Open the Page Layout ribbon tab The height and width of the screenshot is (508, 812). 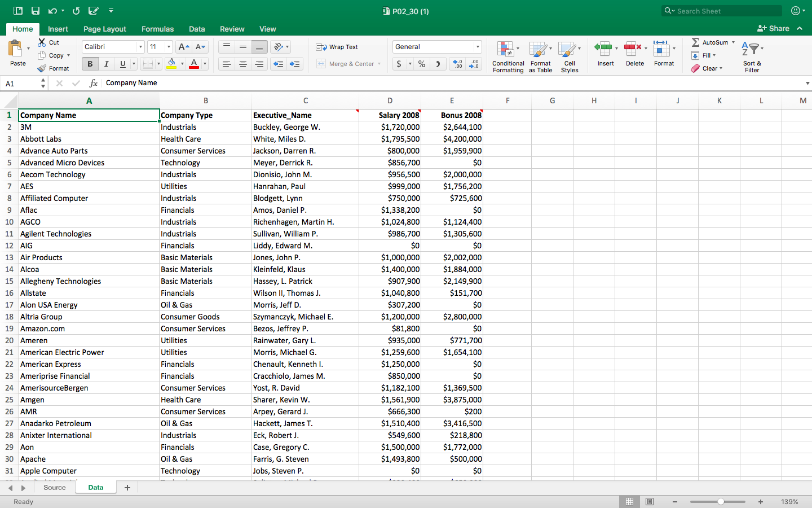pyautogui.click(x=105, y=29)
